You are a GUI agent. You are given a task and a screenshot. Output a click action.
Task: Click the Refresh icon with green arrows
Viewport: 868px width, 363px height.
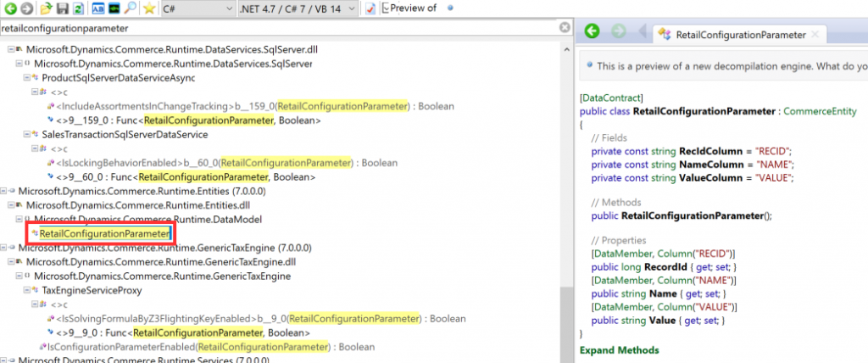[78, 8]
